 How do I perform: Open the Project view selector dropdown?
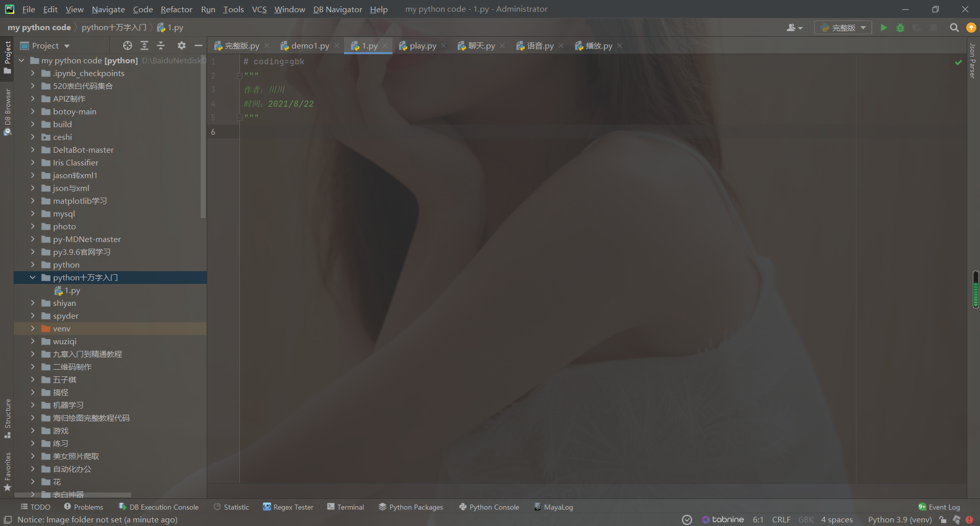pyautogui.click(x=45, y=45)
